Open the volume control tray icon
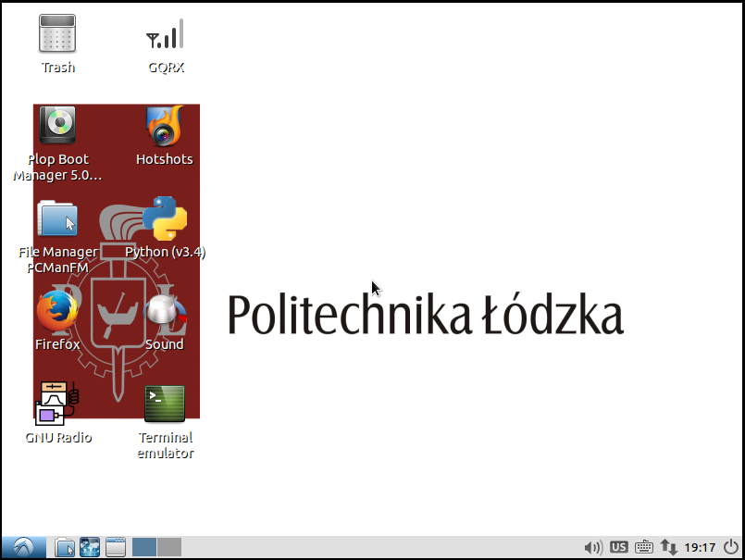This screenshot has width=745, height=560. [x=593, y=548]
